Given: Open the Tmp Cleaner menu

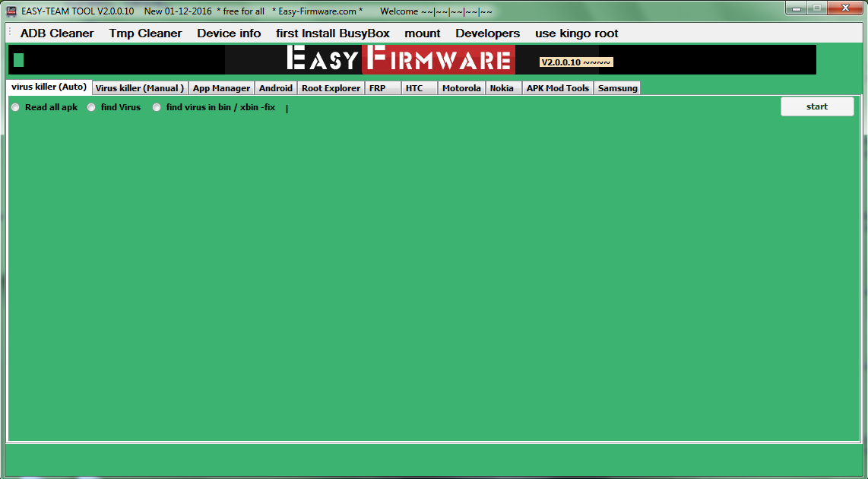Looking at the screenshot, I should 145,33.
